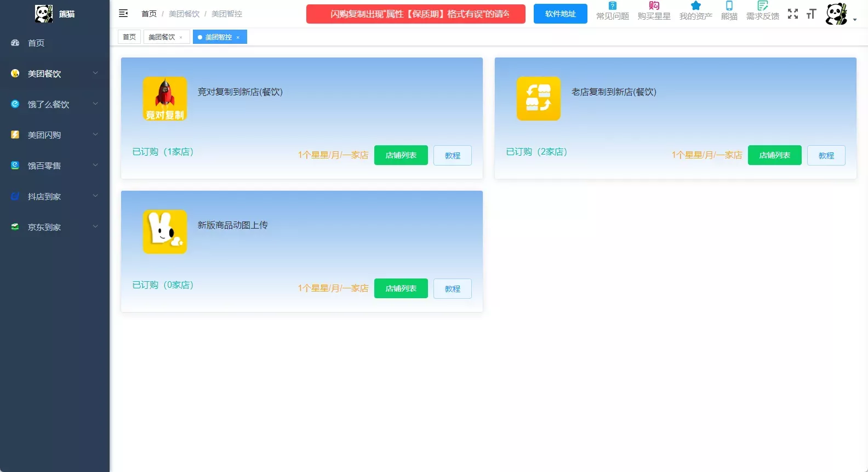Click the blue 软件地址 button
The height and width of the screenshot is (472, 868).
pyautogui.click(x=561, y=14)
